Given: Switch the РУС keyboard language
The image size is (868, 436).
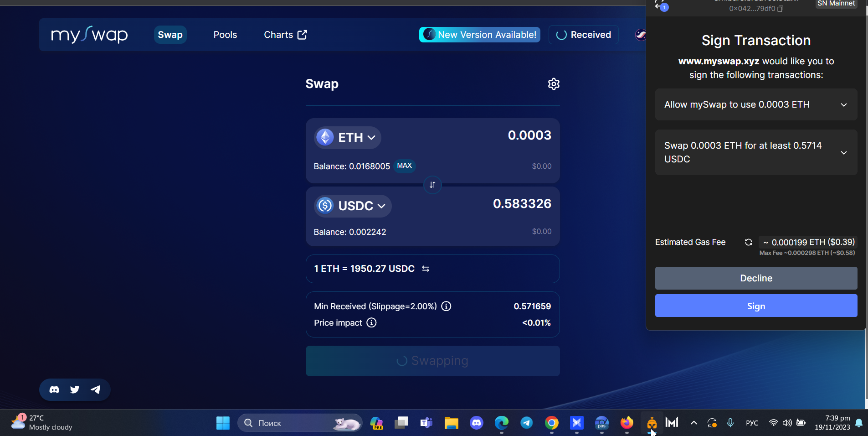Looking at the screenshot, I should click(752, 423).
